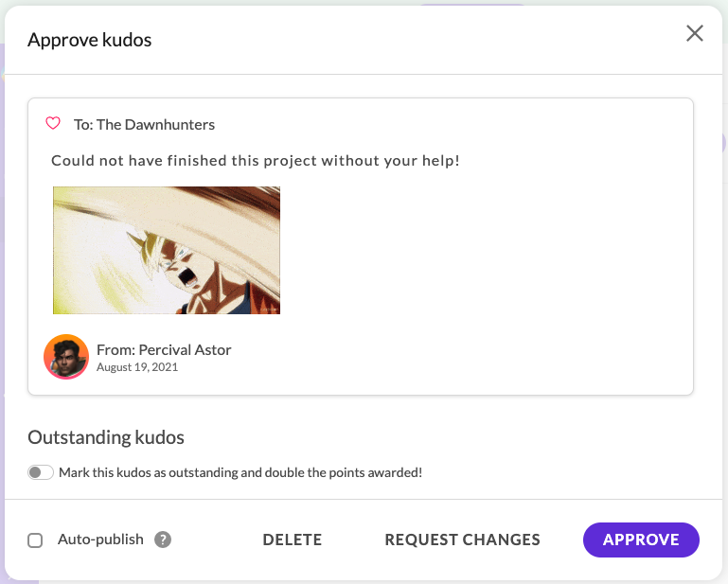Check the Auto-publish checkbox
Screen dimensions: 728x584
tap(35, 540)
